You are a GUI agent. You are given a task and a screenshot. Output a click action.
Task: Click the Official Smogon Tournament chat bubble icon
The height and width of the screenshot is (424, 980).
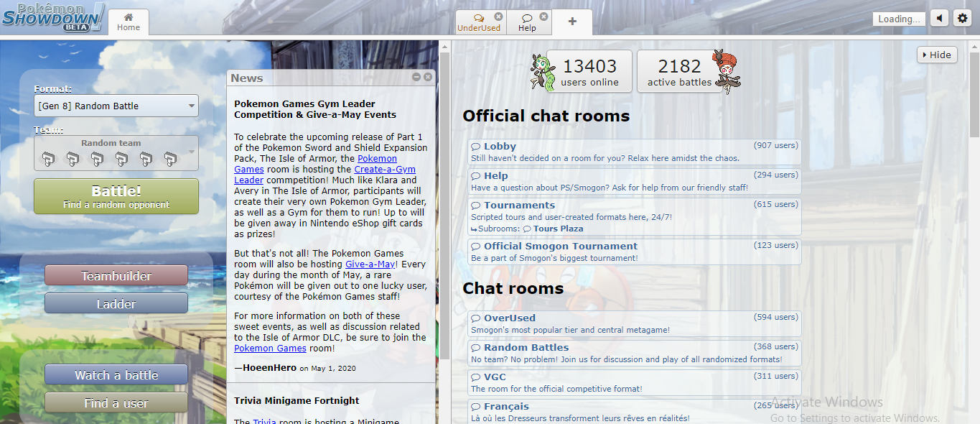[476, 246]
